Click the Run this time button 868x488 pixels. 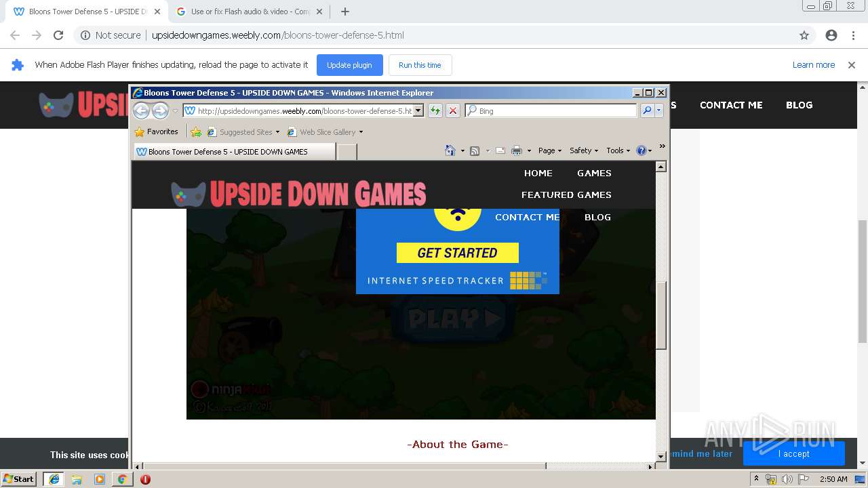(x=420, y=65)
